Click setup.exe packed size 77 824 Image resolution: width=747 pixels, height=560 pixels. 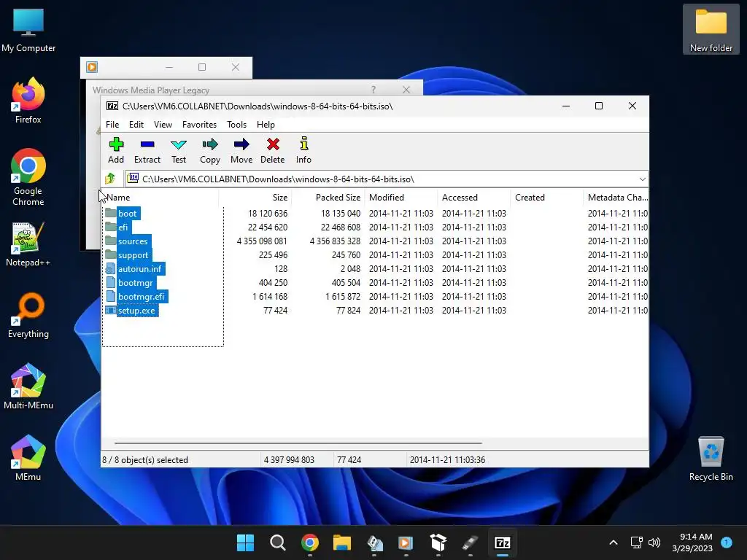click(348, 311)
